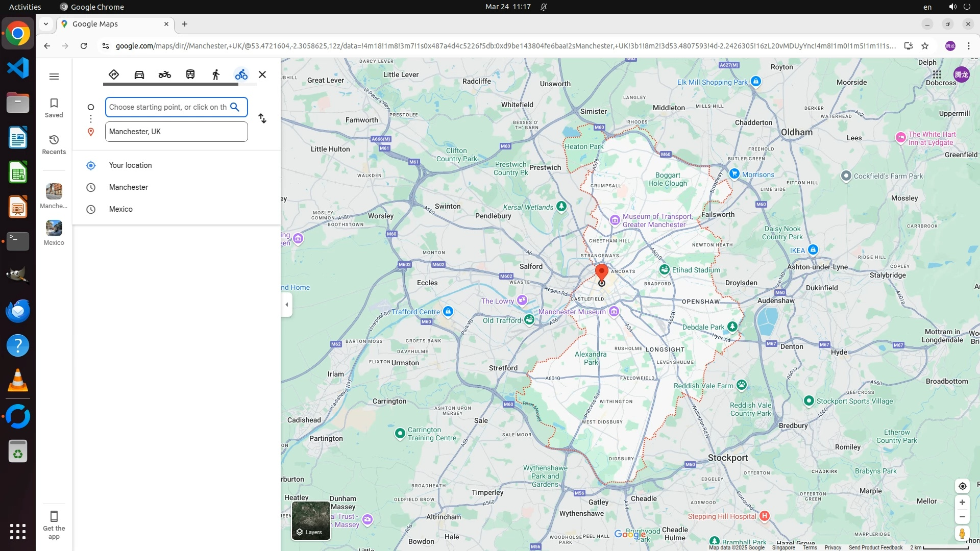
Task: Select transit travel mode icon
Action: coord(190,74)
